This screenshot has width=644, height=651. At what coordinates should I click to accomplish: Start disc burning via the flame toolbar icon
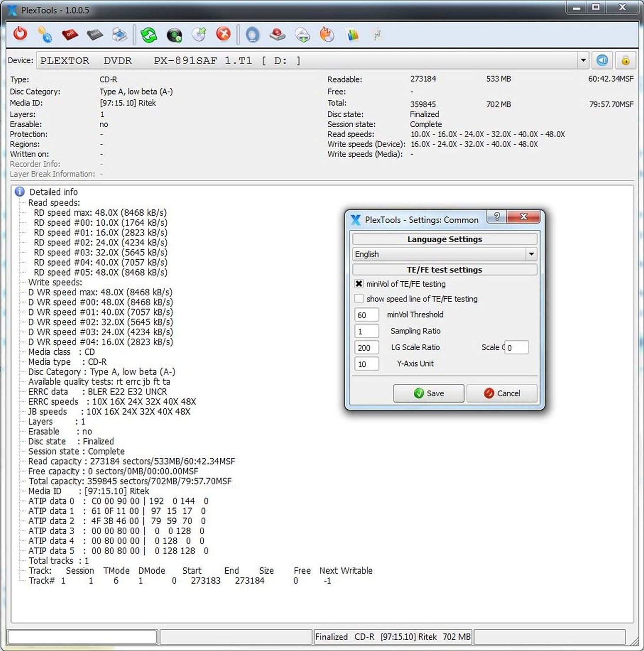(327, 34)
